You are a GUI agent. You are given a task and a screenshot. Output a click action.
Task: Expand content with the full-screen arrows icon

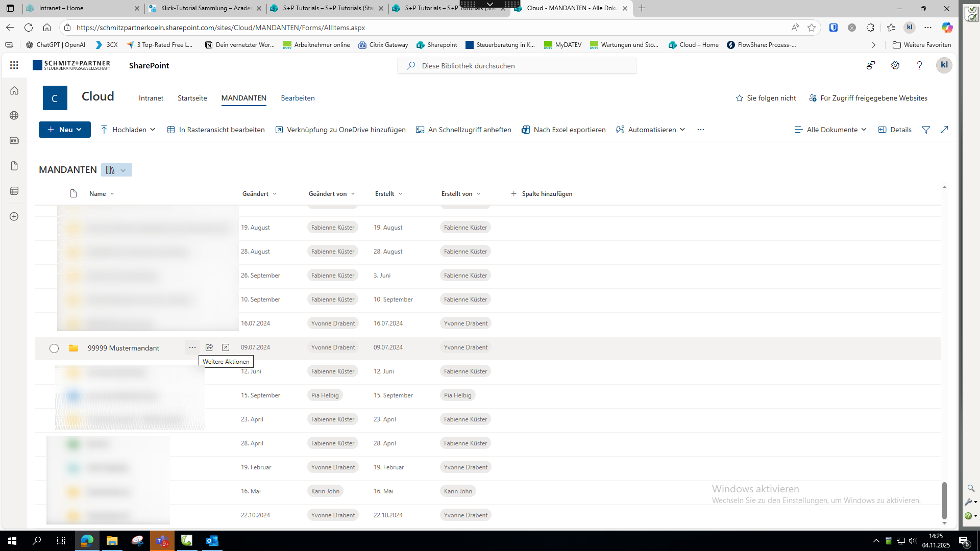point(944,130)
